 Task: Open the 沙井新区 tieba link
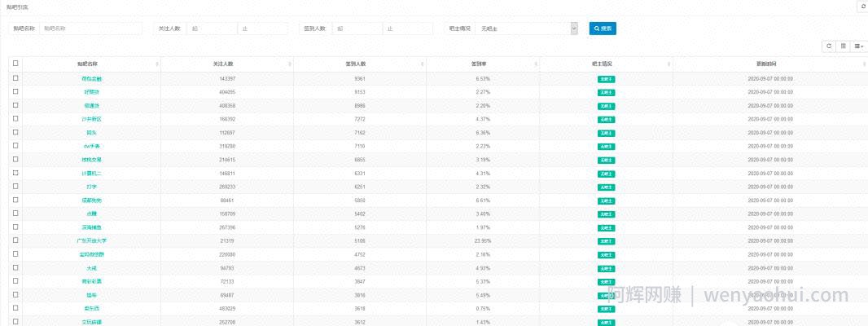[91, 119]
